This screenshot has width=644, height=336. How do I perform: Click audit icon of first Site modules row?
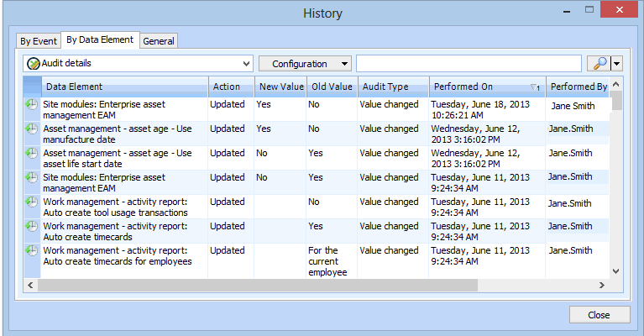31,105
